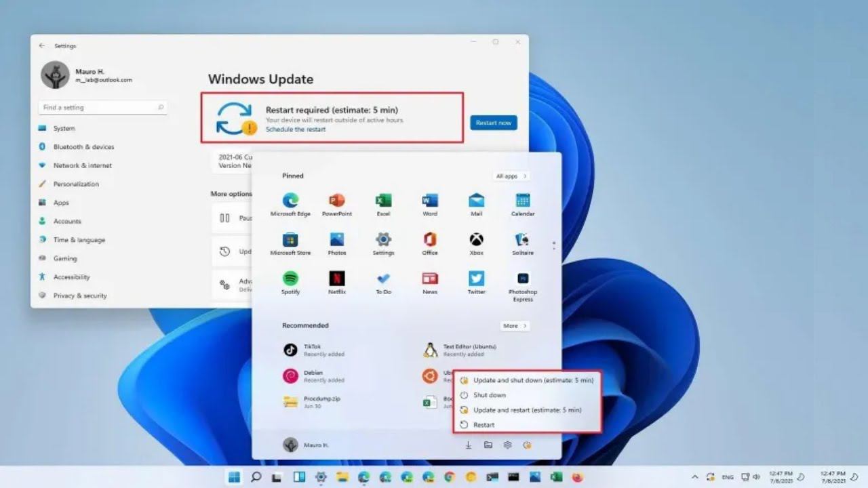Click the Settings gear in Start footer
Viewport: 868px width, 488px height.
click(507, 445)
